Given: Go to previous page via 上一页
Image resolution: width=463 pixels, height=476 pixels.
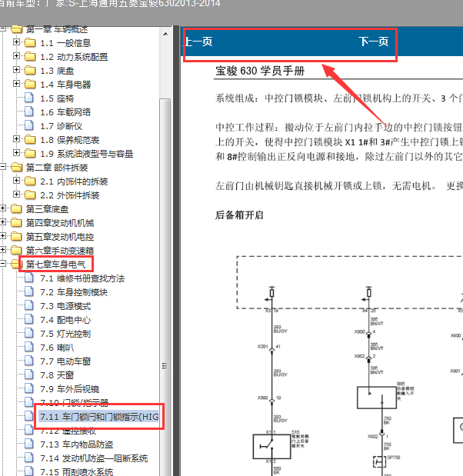Looking at the screenshot, I should pyautogui.click(x=198, y=42).
